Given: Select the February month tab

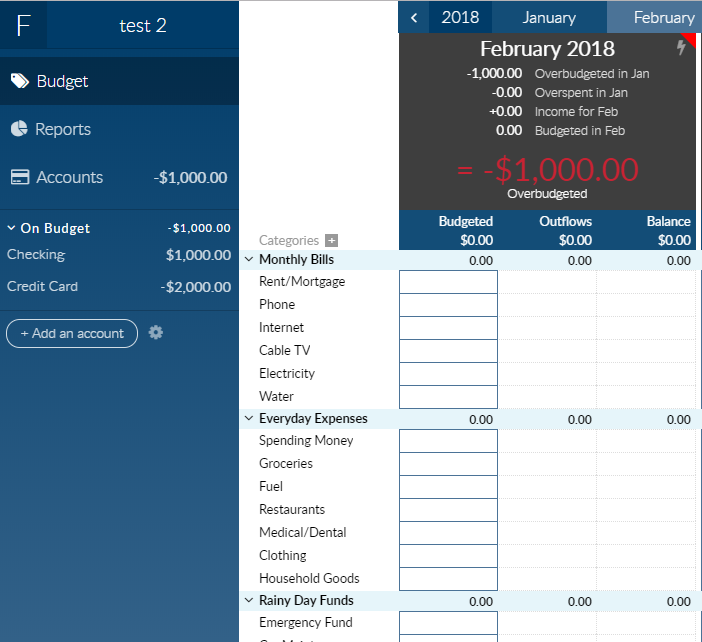Looking at the screenshot, I should [x=655, y=17].
